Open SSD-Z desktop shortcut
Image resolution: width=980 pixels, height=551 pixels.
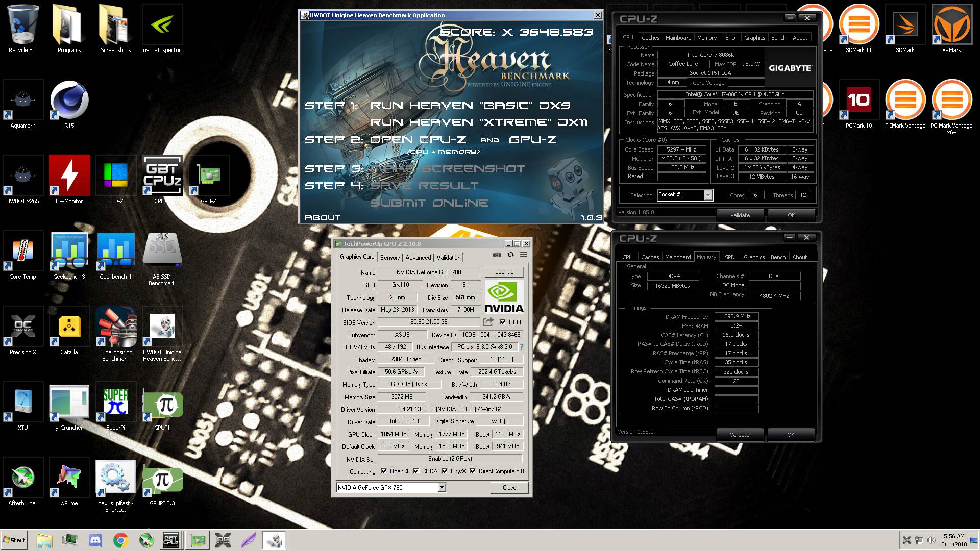coord(115,181)
